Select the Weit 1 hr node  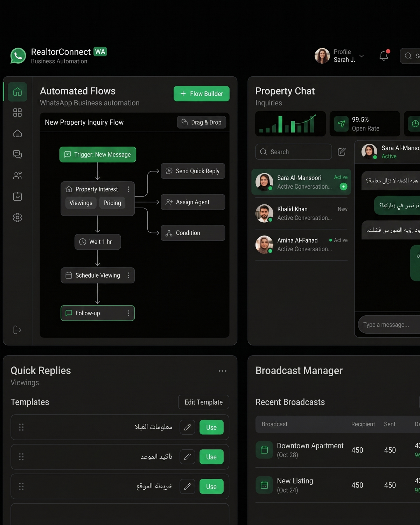click(x=98, y=242)
